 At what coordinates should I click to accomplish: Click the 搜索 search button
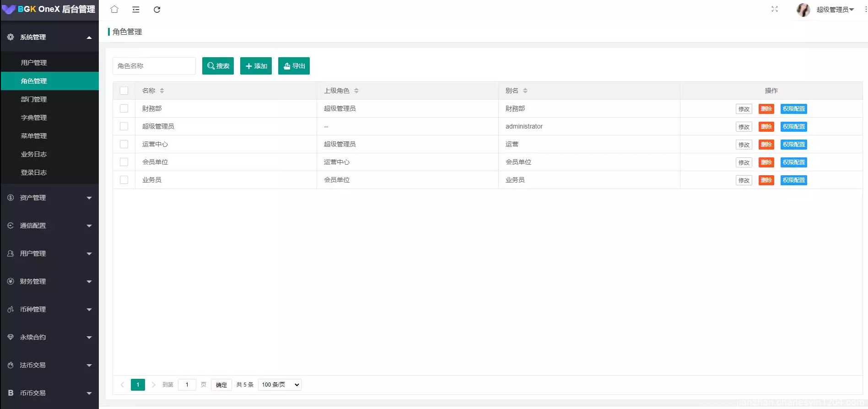pos(218,66)
